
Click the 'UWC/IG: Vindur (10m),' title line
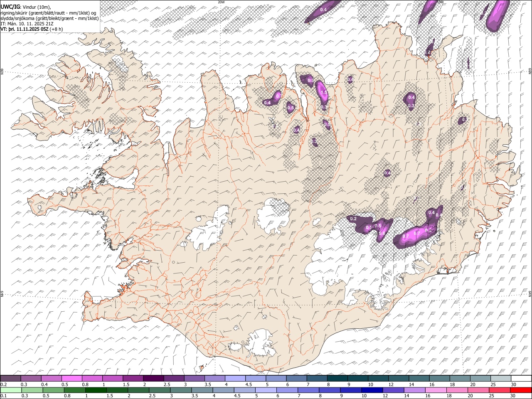point(26,7)
